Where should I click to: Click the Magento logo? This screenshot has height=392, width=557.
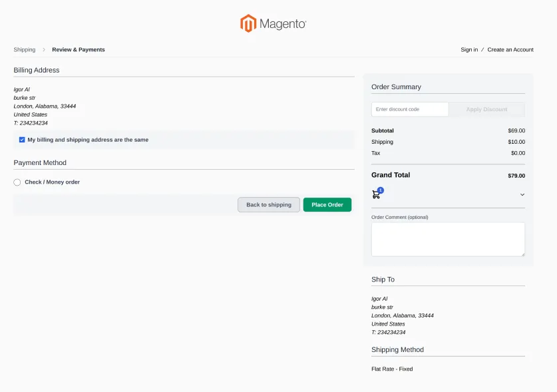273,23
